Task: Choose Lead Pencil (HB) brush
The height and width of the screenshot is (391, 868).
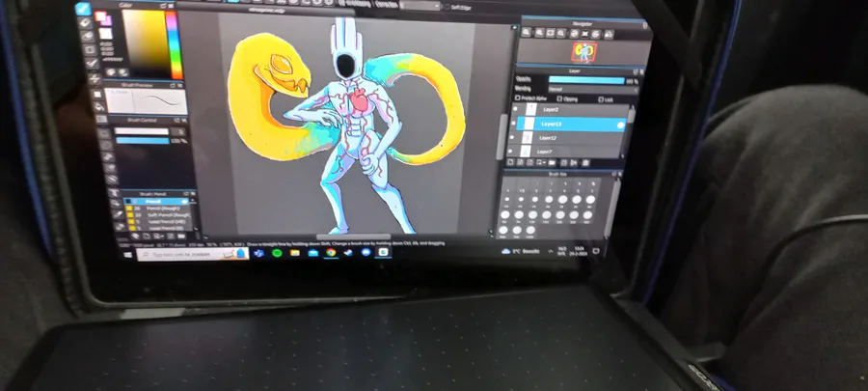Action: tap(160, 221)
